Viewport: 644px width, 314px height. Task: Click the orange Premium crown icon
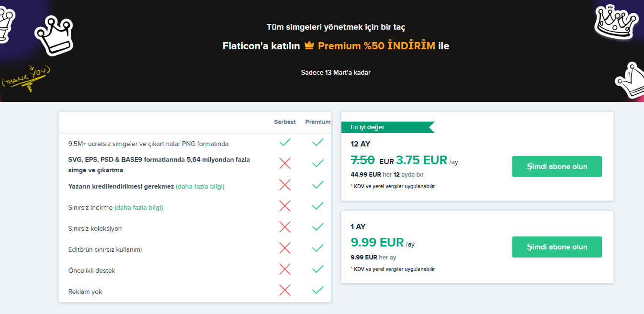coord(309,46)
